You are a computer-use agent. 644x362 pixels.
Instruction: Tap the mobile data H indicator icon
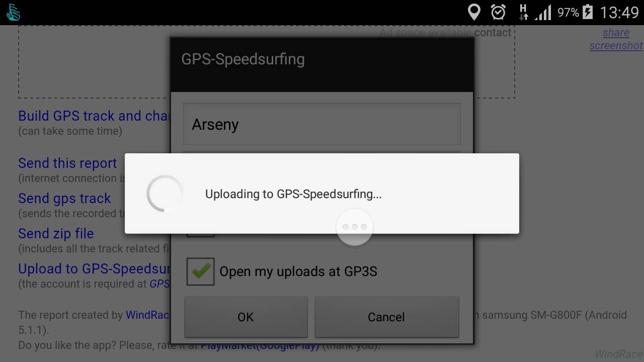(523, 12)
